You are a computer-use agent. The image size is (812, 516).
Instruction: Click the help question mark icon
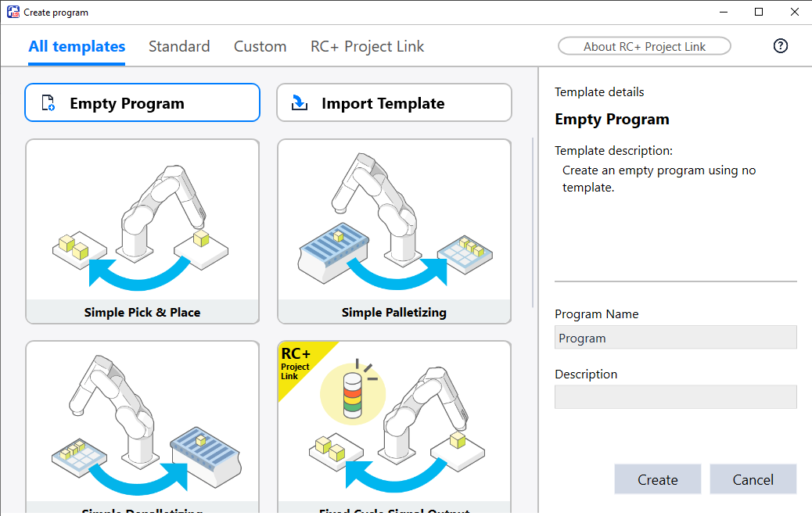(780, 46)
